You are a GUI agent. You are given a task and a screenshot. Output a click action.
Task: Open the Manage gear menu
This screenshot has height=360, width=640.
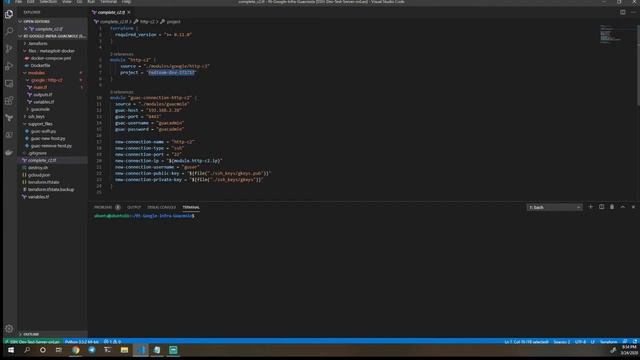(9, 329)
